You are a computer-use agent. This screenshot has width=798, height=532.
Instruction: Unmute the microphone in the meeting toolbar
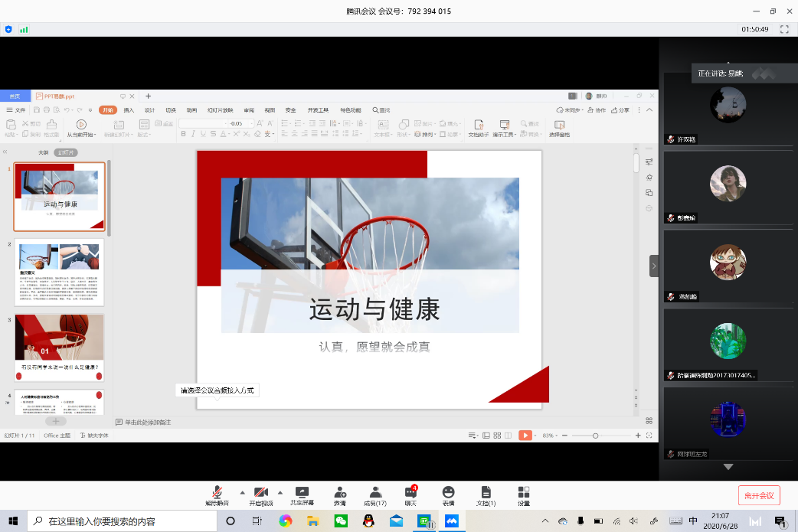click(217, 494)
